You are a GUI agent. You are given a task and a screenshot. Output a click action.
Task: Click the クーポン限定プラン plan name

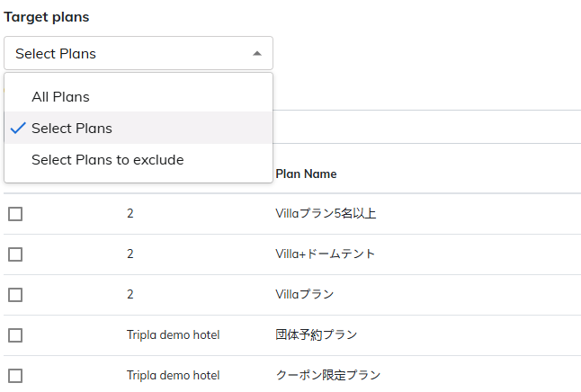coord(327,376)
